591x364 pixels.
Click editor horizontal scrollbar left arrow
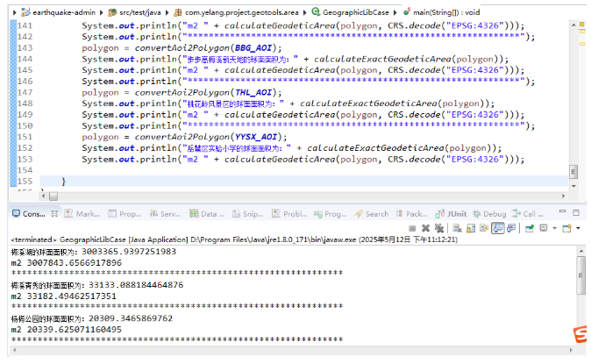[x=43, y=196]
